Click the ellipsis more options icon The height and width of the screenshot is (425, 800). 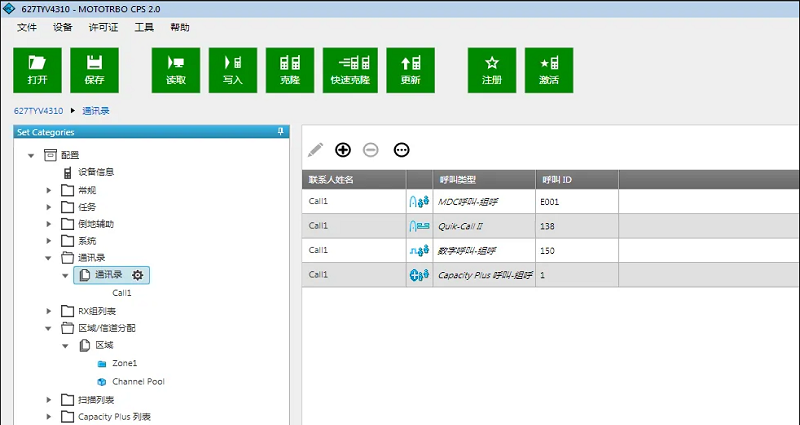(402, 150)
